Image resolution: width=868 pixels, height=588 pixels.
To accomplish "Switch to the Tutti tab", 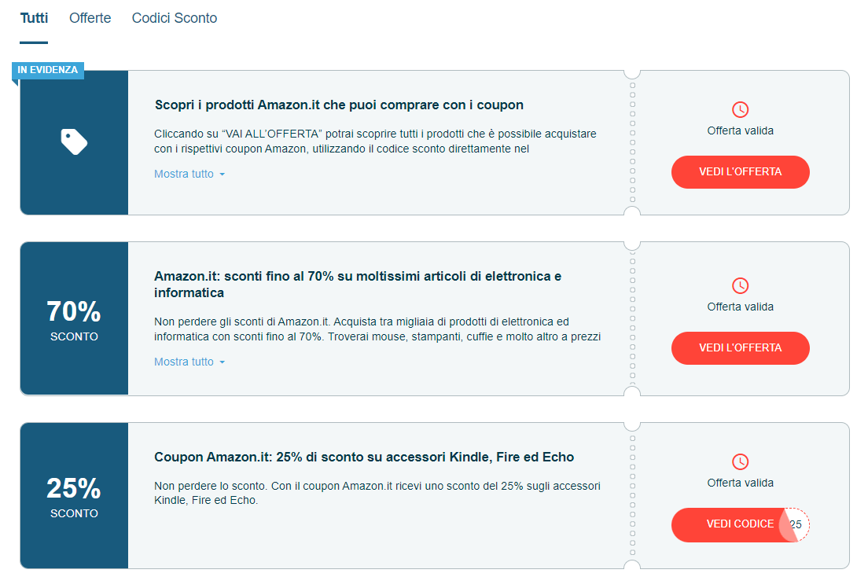I will (x=34, y=18).
